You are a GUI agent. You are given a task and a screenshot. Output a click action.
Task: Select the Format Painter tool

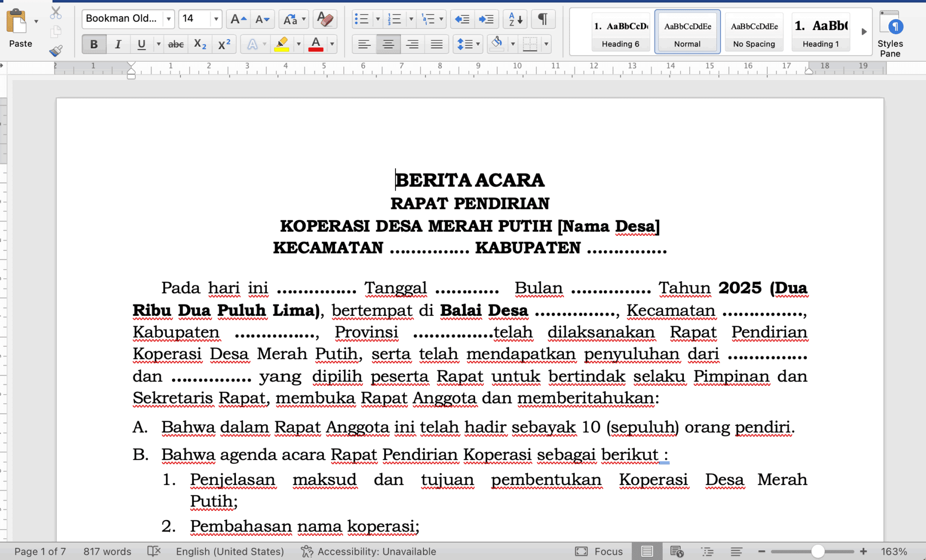pos(56,51)
